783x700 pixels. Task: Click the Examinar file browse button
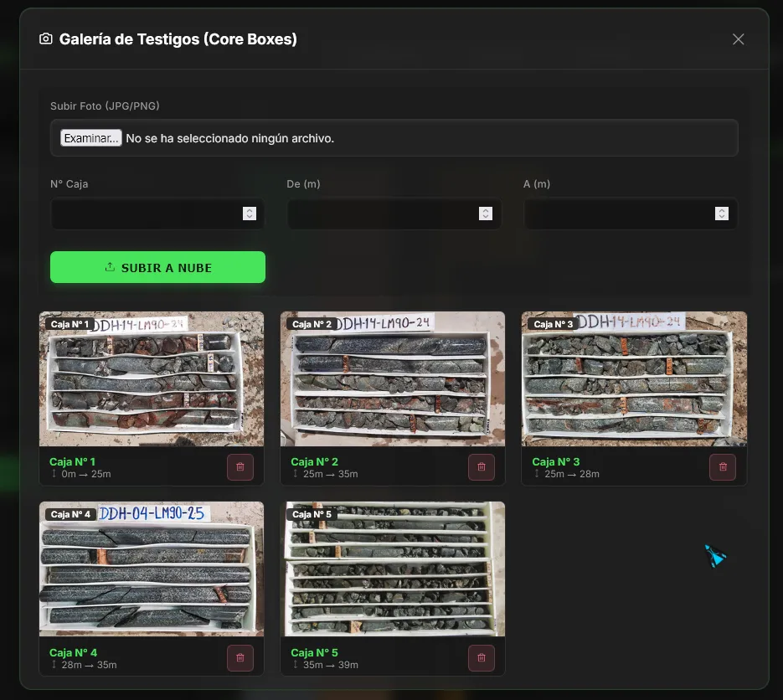pos(91,138)
